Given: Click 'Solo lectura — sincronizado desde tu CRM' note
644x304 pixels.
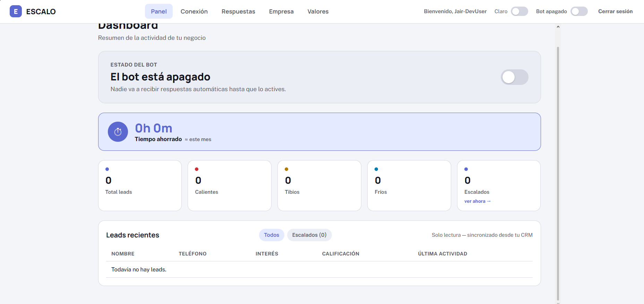Looking at the screenshot, I should (x=482, y=235).
